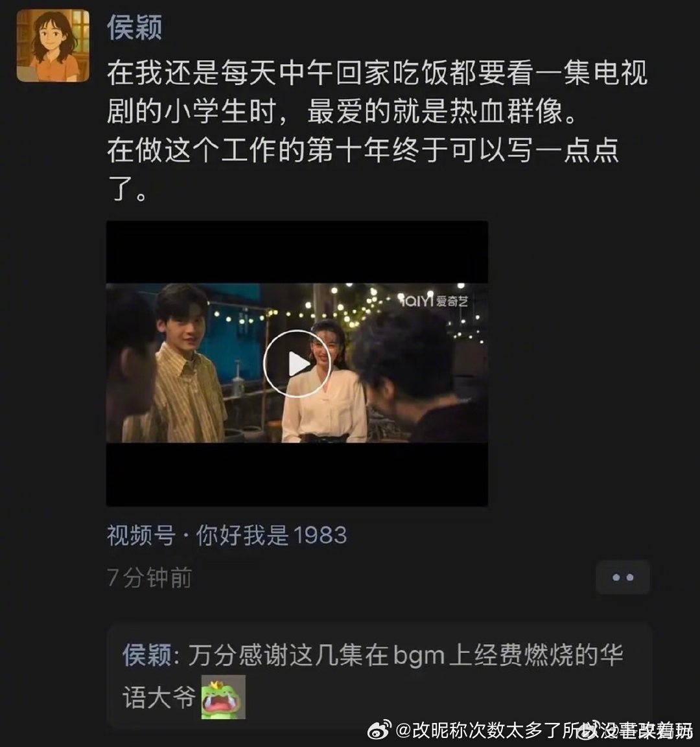Select the post line about 第十年

[x=362, y=150]
